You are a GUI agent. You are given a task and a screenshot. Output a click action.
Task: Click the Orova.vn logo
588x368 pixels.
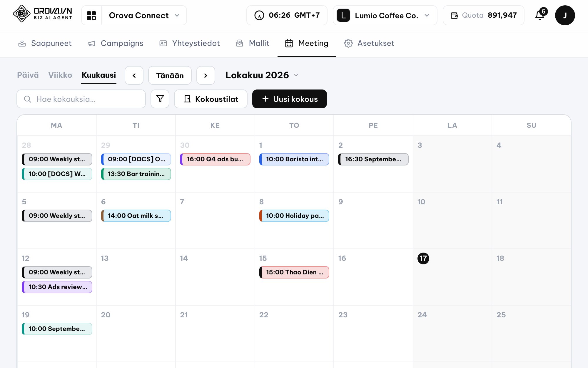[x=43, y=14]
